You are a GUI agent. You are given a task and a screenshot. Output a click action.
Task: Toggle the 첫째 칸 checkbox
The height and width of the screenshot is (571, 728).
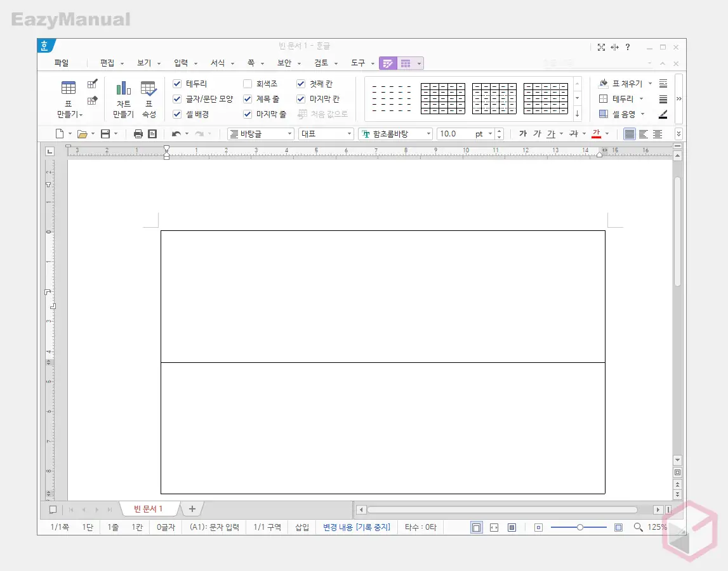[x=301, y=84]
